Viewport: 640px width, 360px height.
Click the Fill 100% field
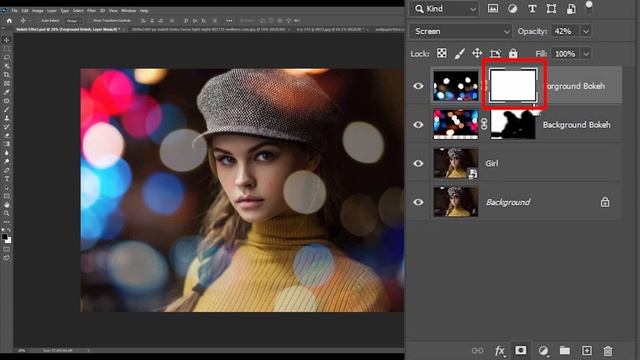[565, 53]
